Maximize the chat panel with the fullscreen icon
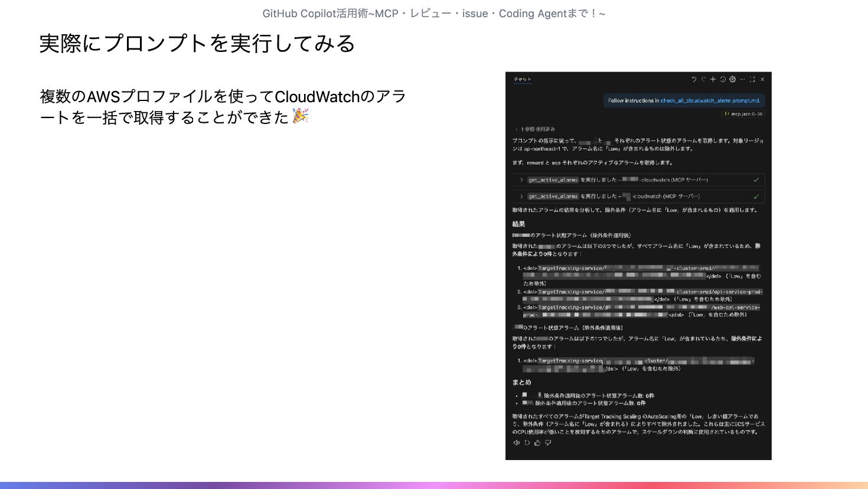 (752, 79)
